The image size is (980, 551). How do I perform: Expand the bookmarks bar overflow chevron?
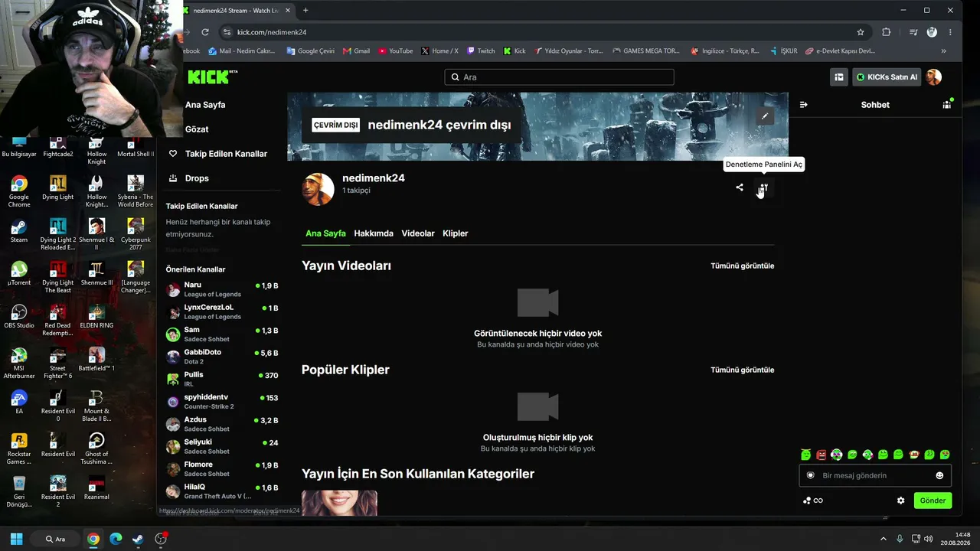click(943, 51)
